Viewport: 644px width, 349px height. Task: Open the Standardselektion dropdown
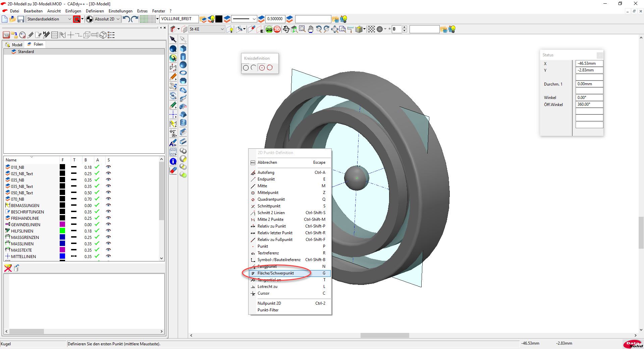69,19
